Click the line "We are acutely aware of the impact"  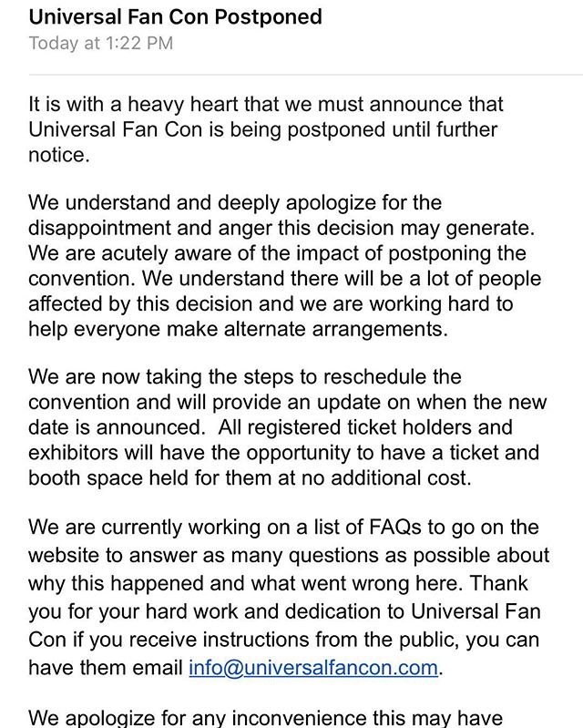pyautogui.click(x=278, y=253)
